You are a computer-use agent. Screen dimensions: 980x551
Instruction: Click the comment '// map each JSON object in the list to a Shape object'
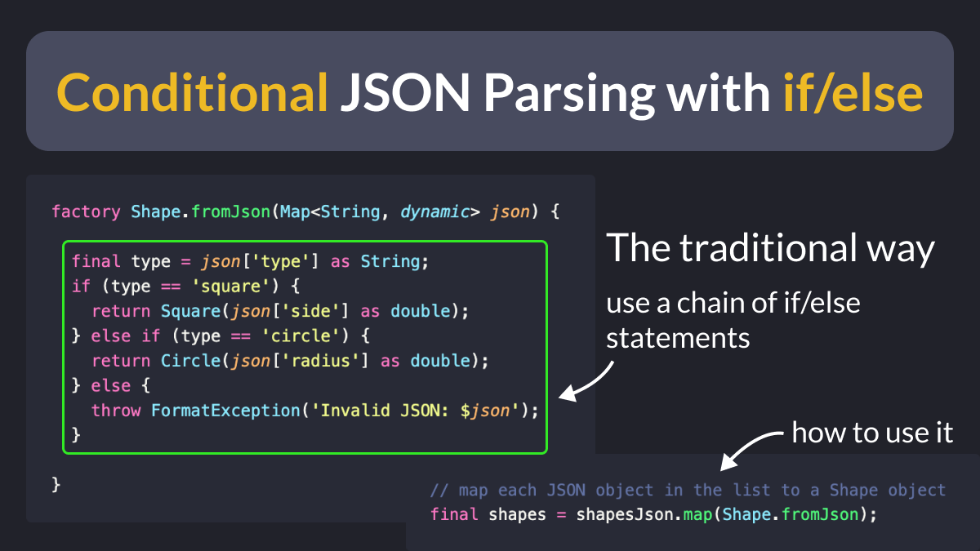[688, 491]
